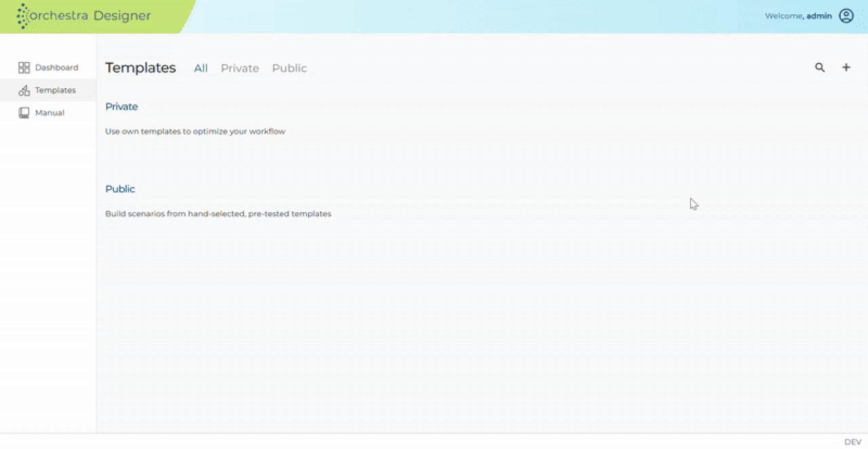The image size is (868, 449).
Task: Switch to the Public tab
Action: (x=290, y=69)
